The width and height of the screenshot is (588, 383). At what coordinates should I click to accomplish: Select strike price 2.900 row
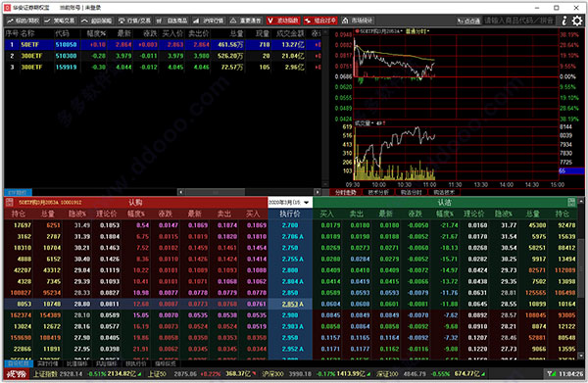tap(290, 315)
